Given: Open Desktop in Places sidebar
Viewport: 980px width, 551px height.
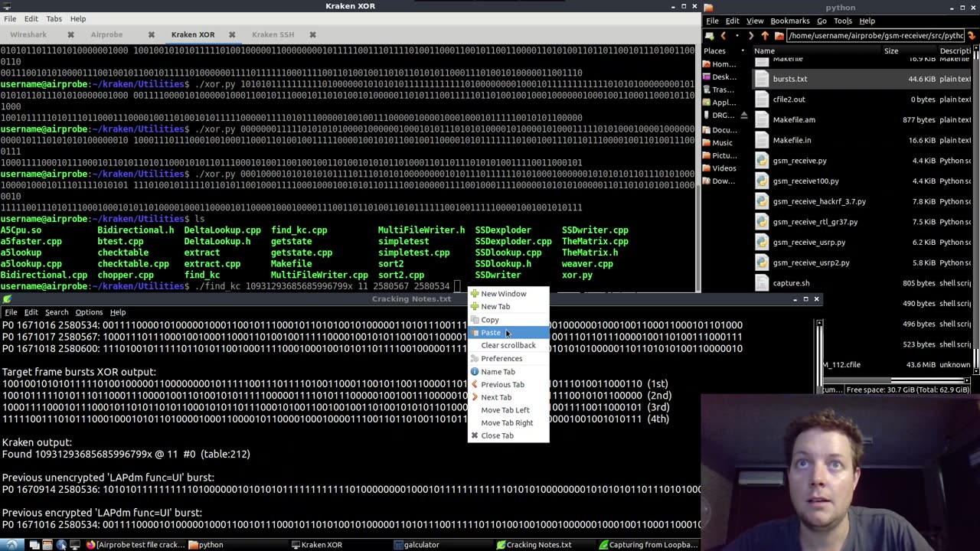Looking at the screenshot, I should click(720, 77).
